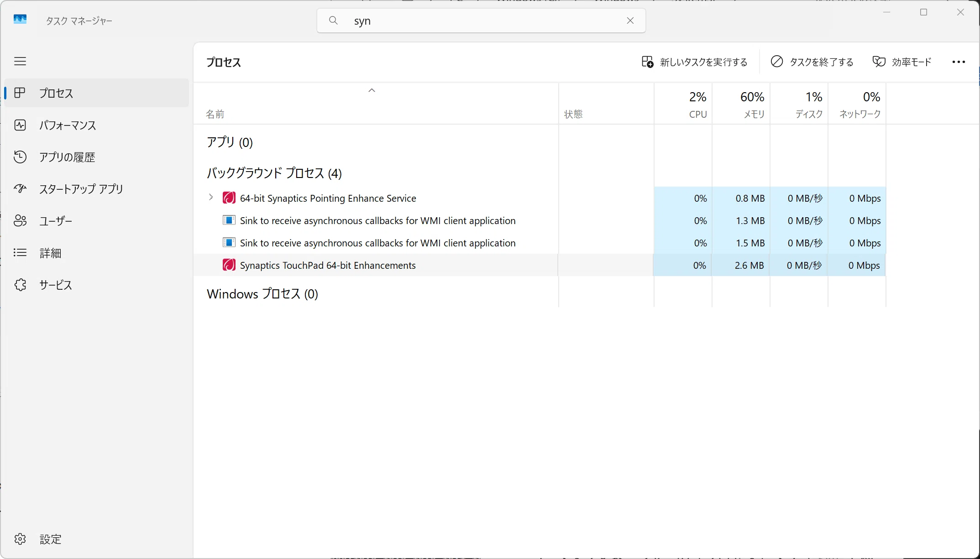Sort processes by the メモリ column

pos(741,104)
